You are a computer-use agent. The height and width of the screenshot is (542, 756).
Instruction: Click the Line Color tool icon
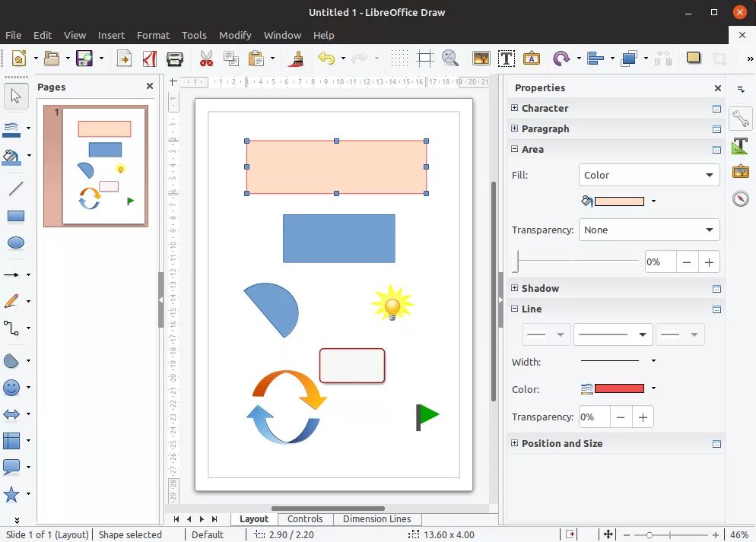[11, 129]
